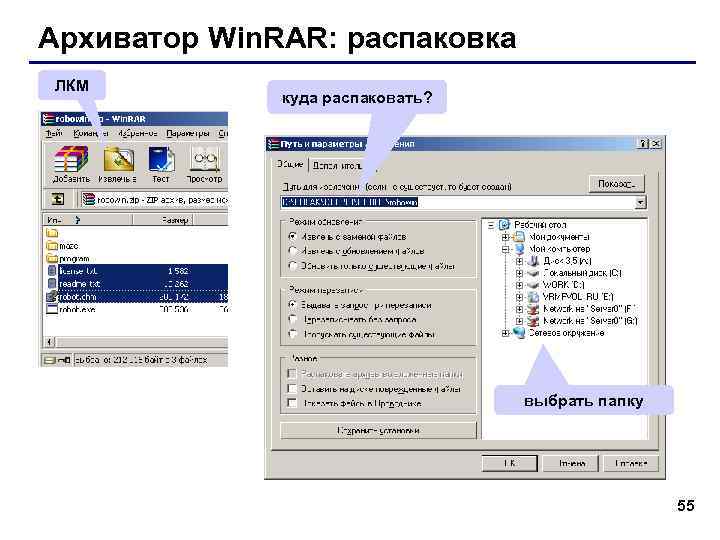Image resolution: width=720 pixels, height=540 pixels.
Task: Expand the Мои документы tree node
Action: tap(505, 237)
